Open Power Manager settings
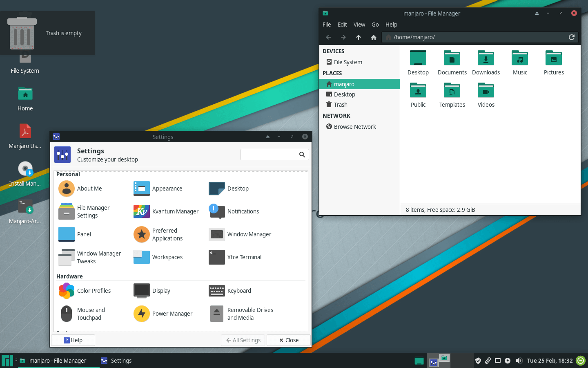Screen dimensions: 588x368 click(141, 314)
